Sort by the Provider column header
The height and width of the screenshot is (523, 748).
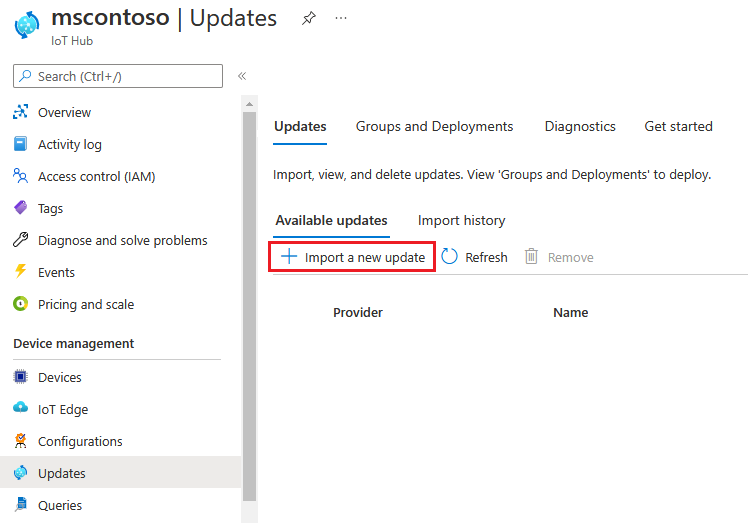(358, 313)
